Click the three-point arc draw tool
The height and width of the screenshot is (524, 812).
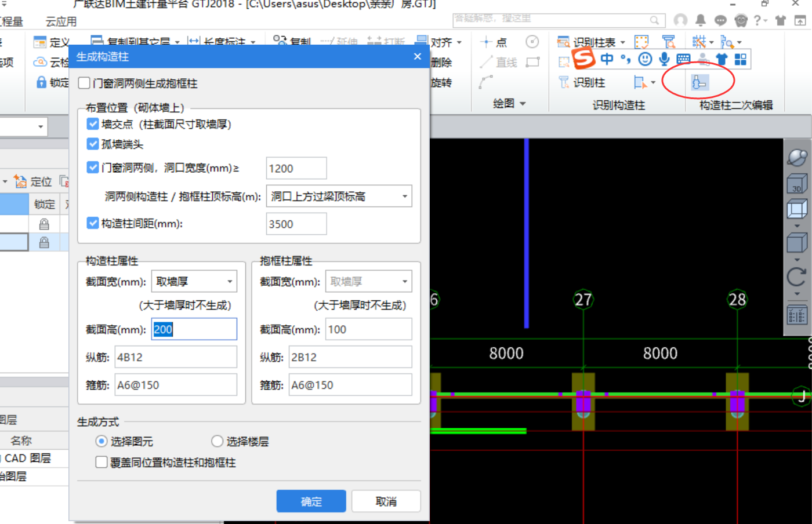486,82
